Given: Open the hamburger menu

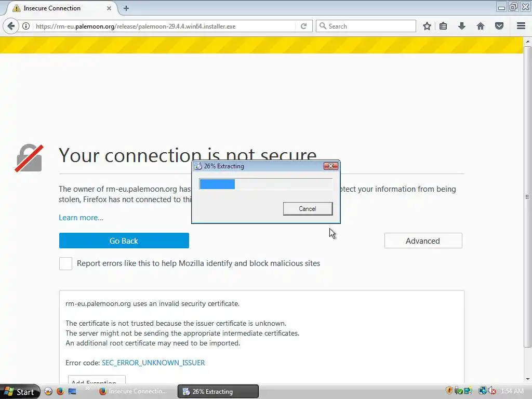Looking at the screenshot, I should click(x=521, y=26).
